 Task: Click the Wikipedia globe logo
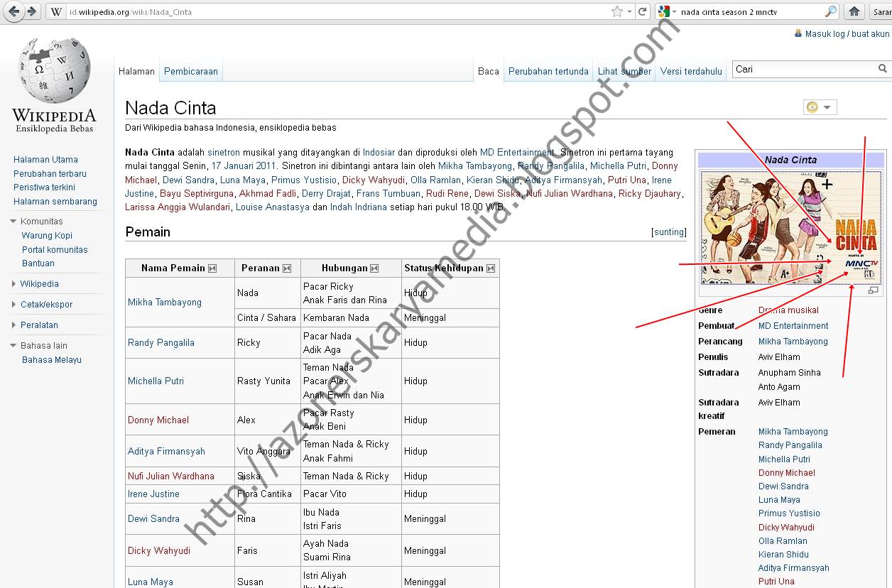tap(54, 70)
